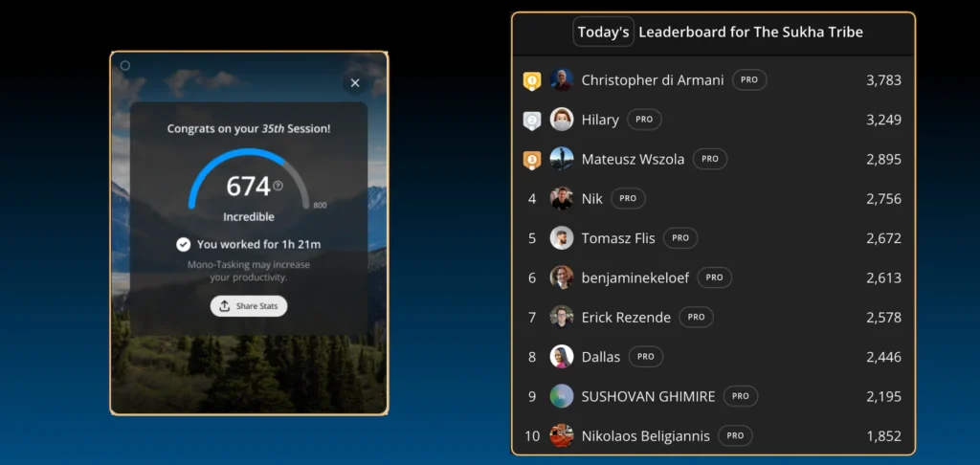Viewport: 980px width, 465px height.
Task: Open Mateusz Wszola's avatar
Action: coord(561,159)
